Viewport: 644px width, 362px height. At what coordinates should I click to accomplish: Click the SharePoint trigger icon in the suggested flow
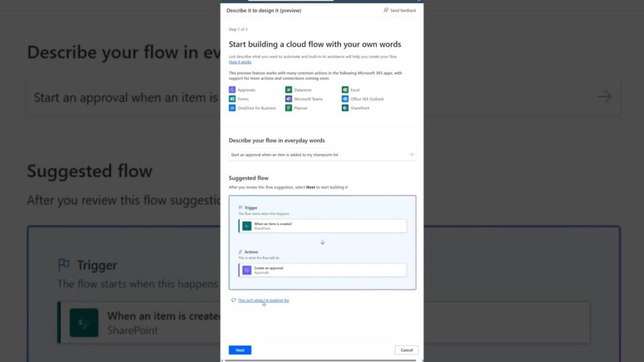click(x=247, y=226)
